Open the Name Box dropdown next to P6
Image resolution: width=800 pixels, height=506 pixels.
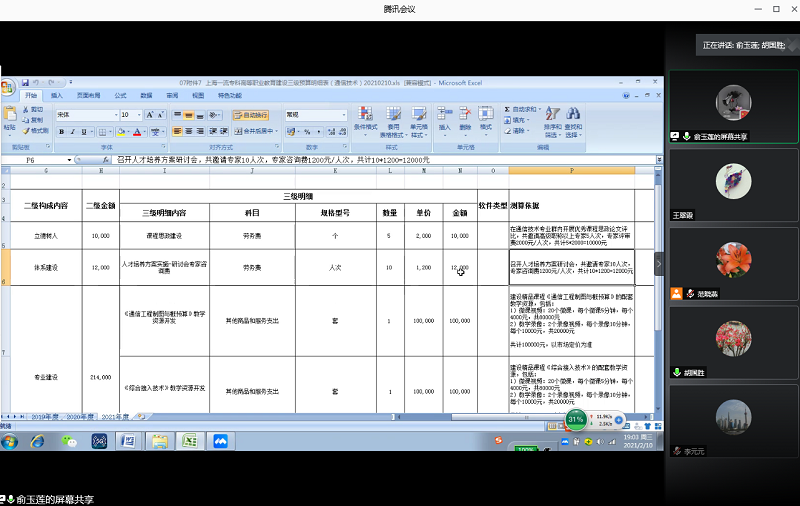70,160
